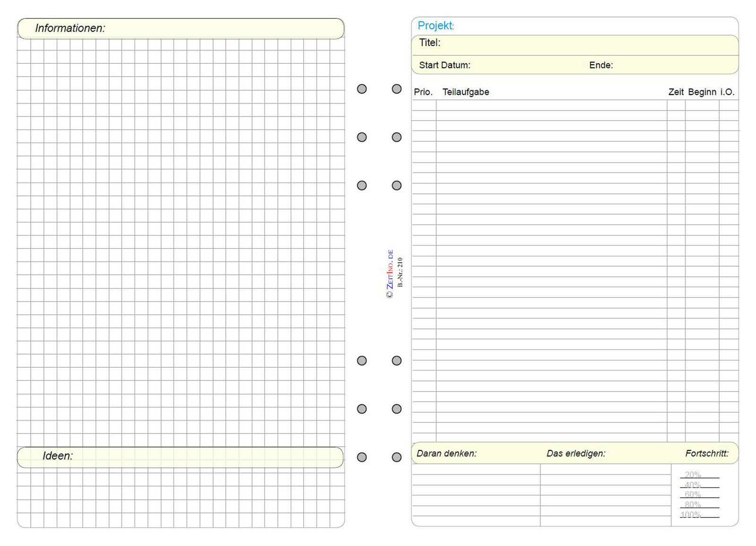This screenshot has width=756, height=546.
Task: Click the blue Projekt: title
Action: pyautogui.click(x=436, y=26)
